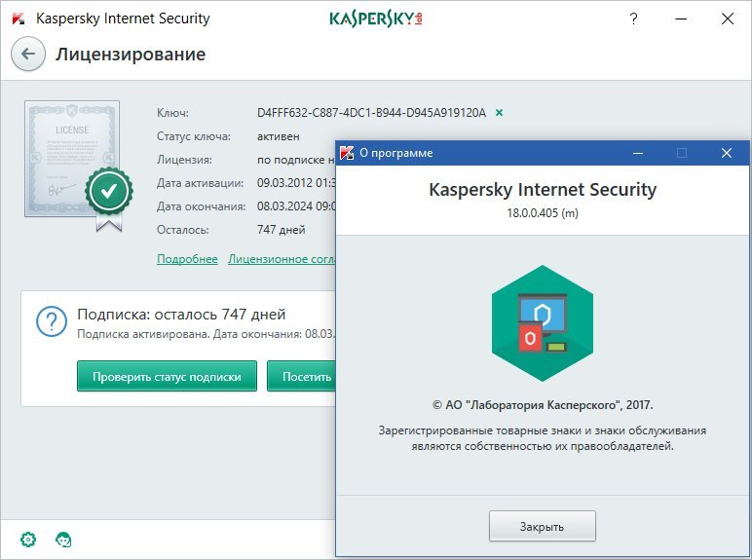
Task: Click the Дата окончания: label
Action: pos(202,206)
